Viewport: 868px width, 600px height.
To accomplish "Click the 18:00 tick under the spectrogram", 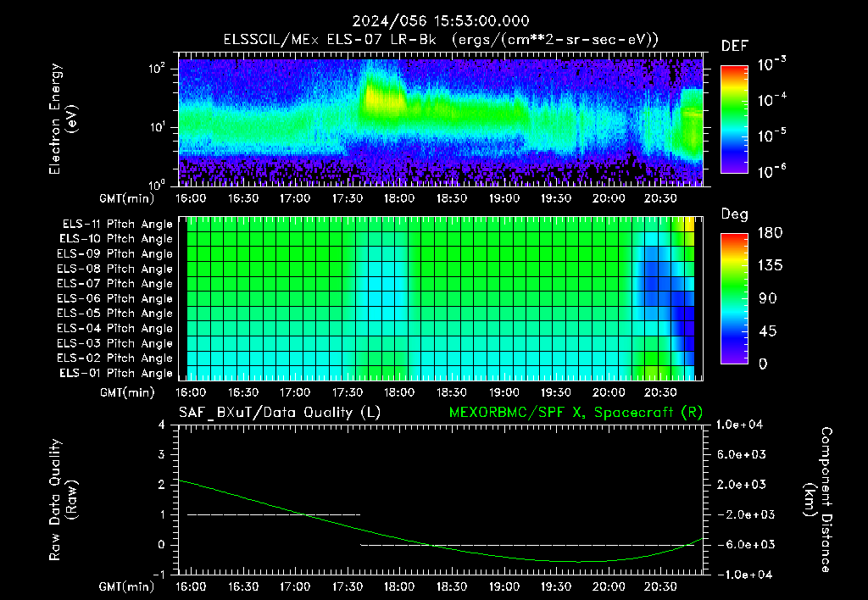I will coord(399,198).
